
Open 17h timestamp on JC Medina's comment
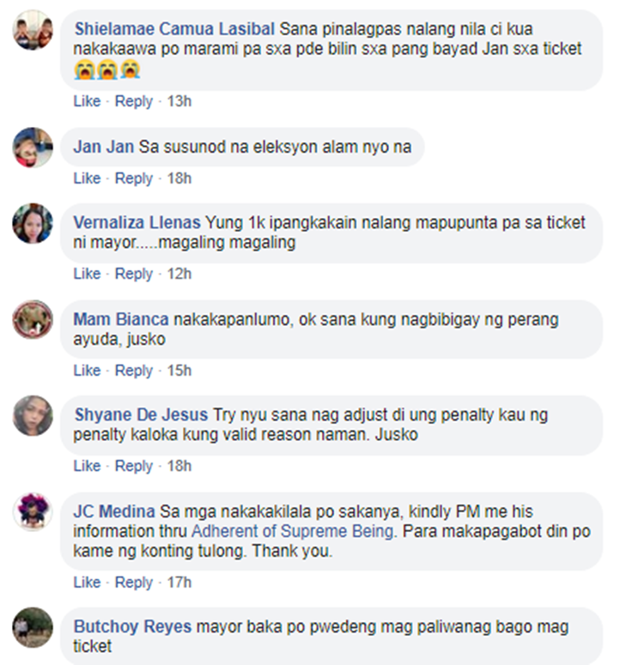(179, 583)
